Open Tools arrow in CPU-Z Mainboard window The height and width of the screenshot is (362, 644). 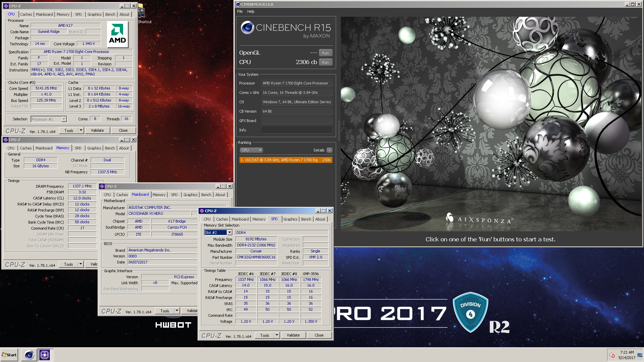[x=177, y=311]
